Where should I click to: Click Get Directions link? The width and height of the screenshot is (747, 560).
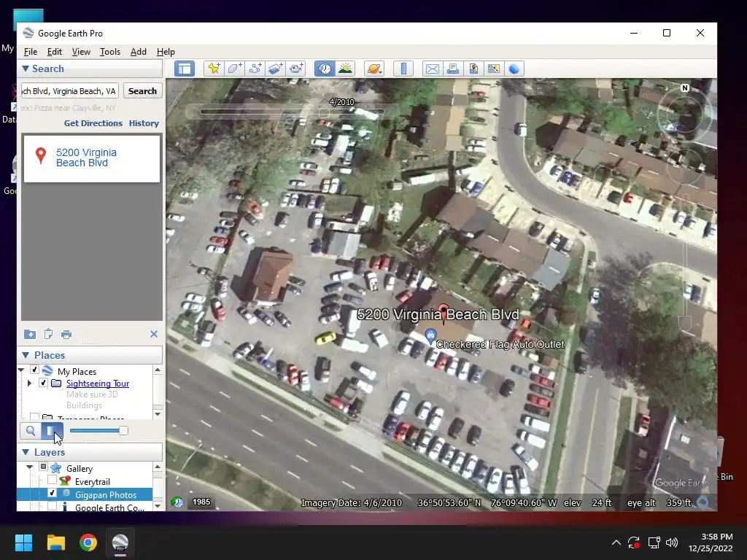pos(93,122)
